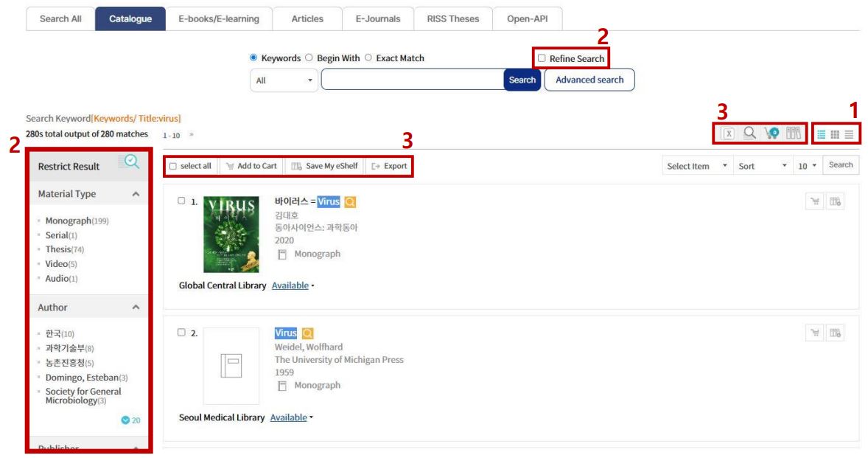The image size is (868, 458).
Task: Filter by author 한국
Action: pyautogui.click(x=60, y=334)
